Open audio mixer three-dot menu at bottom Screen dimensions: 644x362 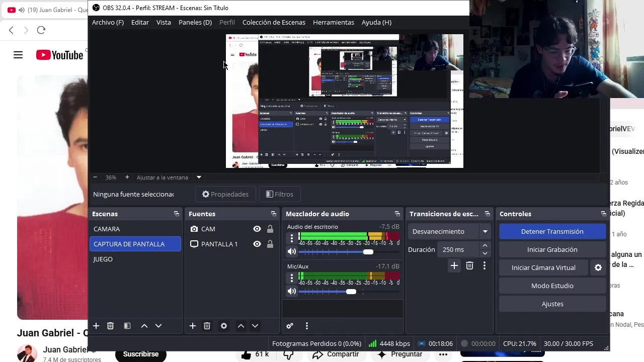307,326
